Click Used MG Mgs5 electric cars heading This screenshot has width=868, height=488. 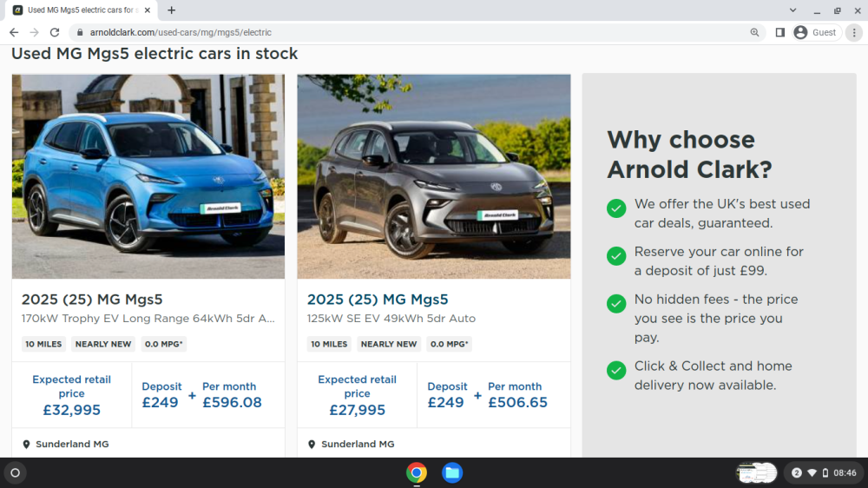click(155, 54)
